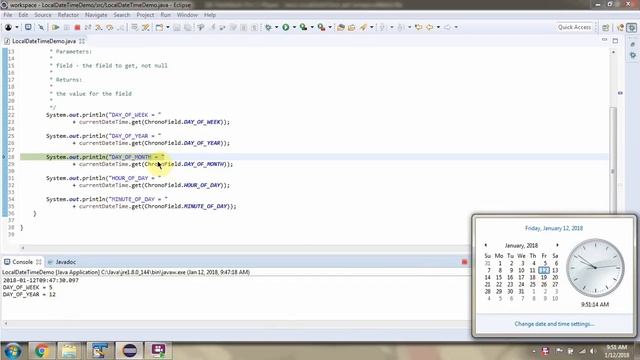The image size is (640, 360).
Task: Open dropdown next to Search flashlight
Action: pyautogui.click(x=371, y=27)
